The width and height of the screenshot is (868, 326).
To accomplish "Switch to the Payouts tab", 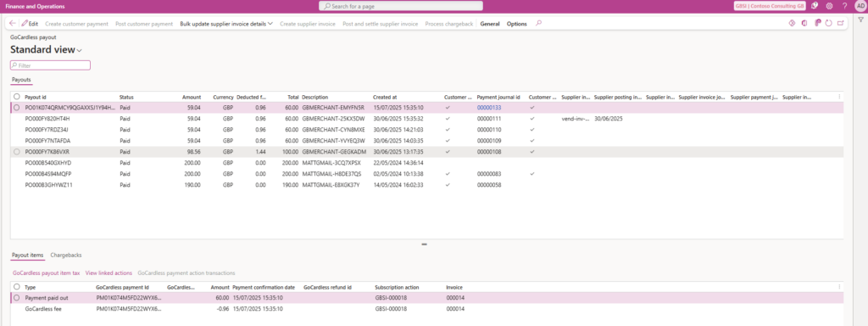I will point(21,80).
